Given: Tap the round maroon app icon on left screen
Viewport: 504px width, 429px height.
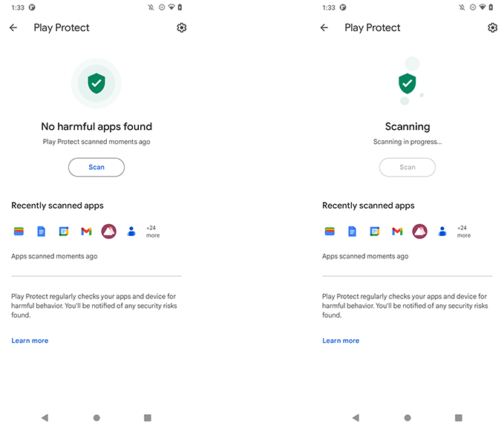Looking at the screenshot, I should point(108,232).
